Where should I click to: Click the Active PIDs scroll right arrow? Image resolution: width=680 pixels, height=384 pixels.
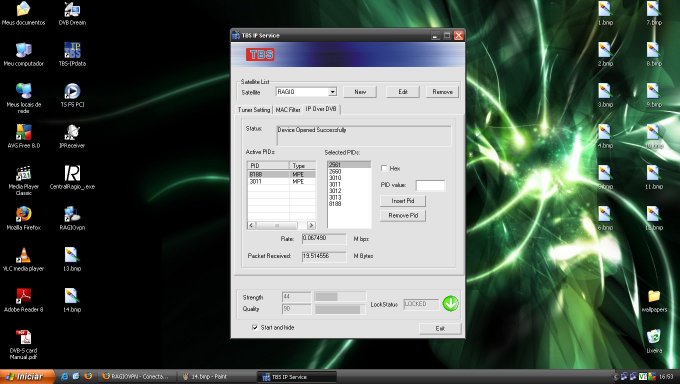click(x=311, y=225)
